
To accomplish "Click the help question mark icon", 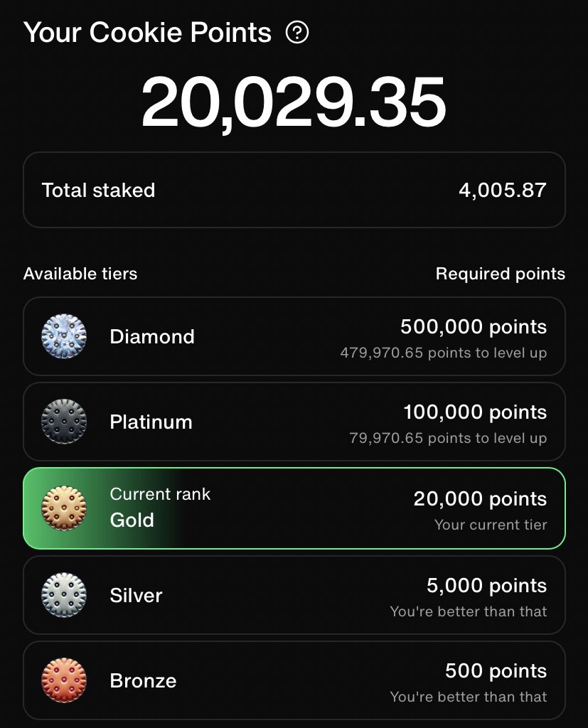I will point(297,33).
